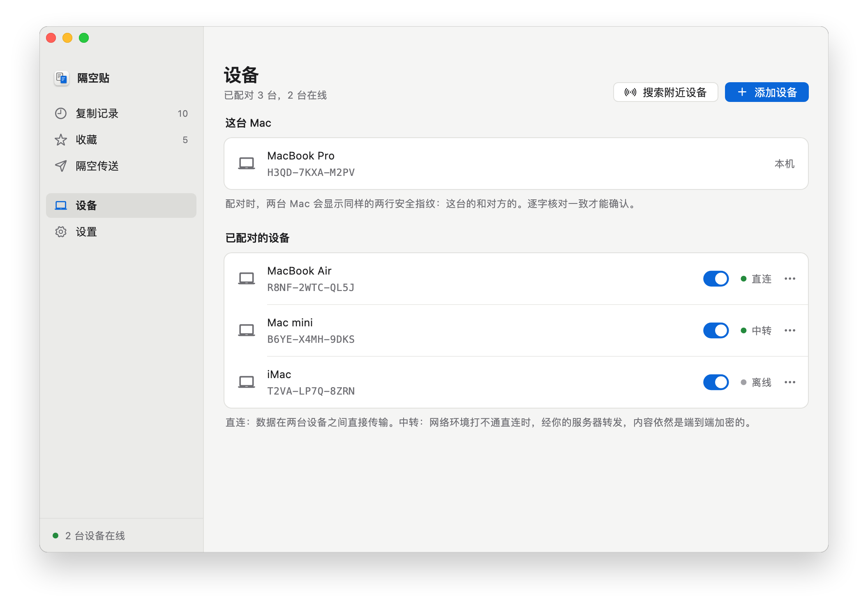868x605 pixels.
Task: Switch off the iMac device toggle
Action: 716,382
